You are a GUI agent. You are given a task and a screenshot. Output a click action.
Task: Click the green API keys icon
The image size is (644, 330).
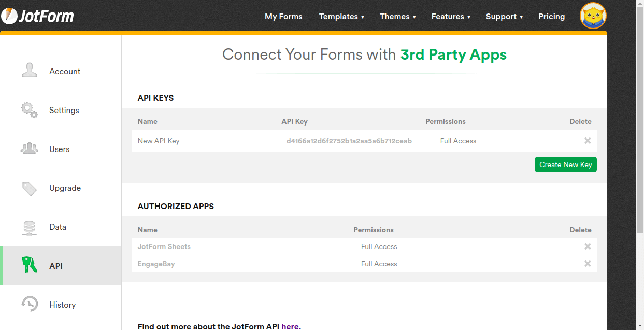click(x=30, y=265)
